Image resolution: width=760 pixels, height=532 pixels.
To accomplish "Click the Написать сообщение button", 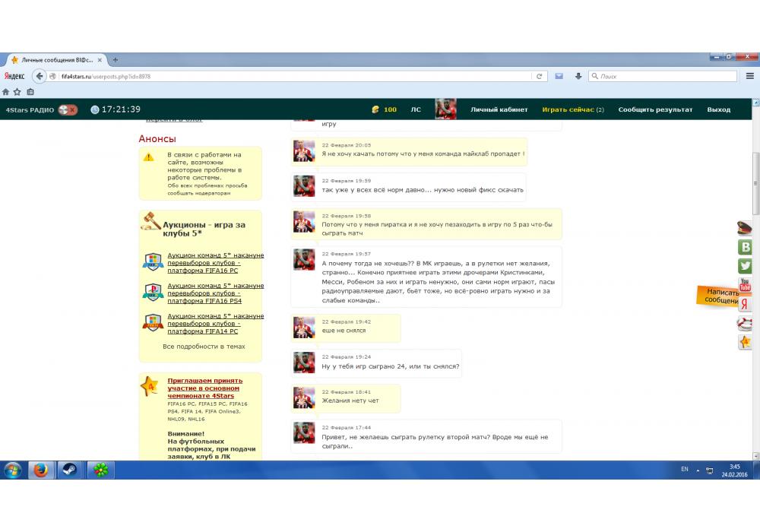I will [718, 296].
